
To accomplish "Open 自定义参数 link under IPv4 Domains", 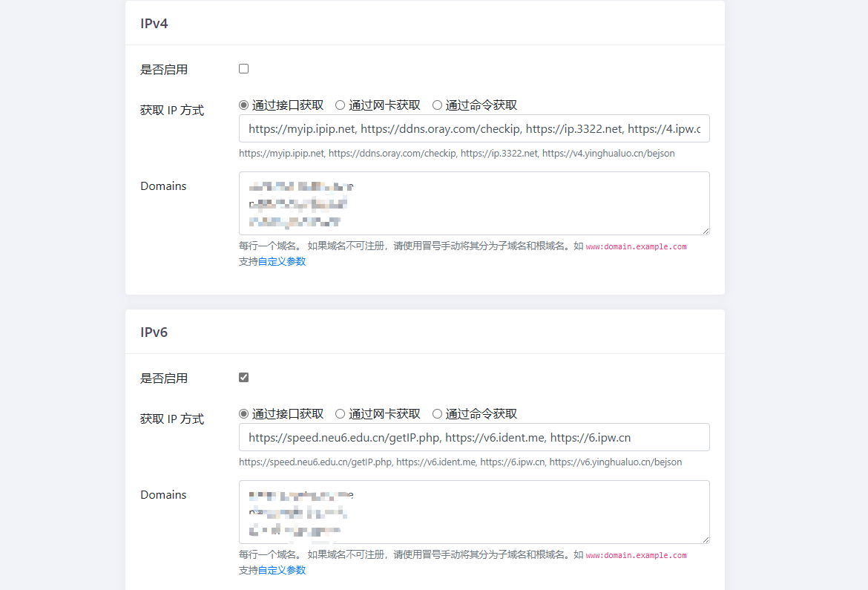I will 282,261.
